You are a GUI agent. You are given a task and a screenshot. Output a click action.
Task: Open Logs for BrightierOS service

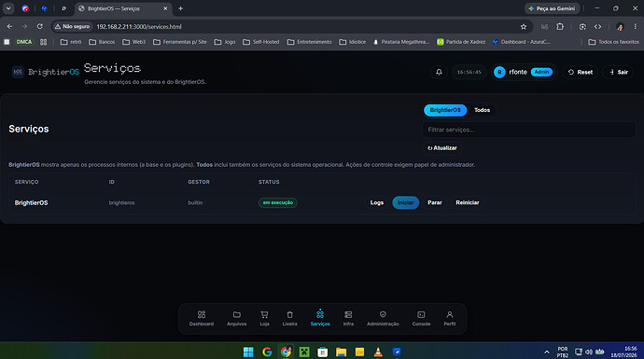377,202
